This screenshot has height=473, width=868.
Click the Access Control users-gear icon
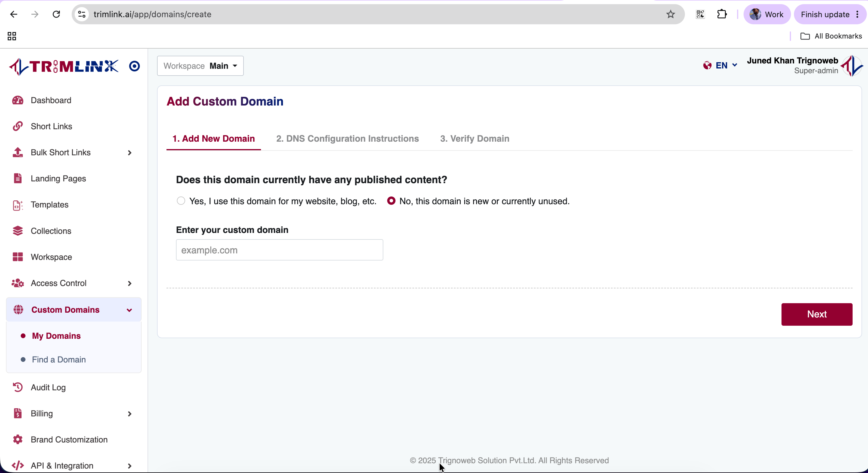(17, 283)
